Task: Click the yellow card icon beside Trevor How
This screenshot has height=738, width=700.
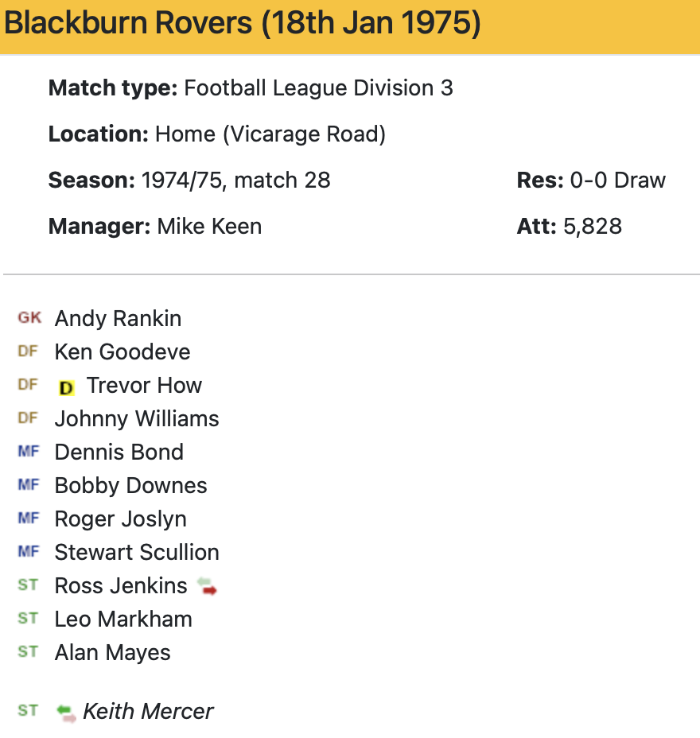Action: click(67, 387)
